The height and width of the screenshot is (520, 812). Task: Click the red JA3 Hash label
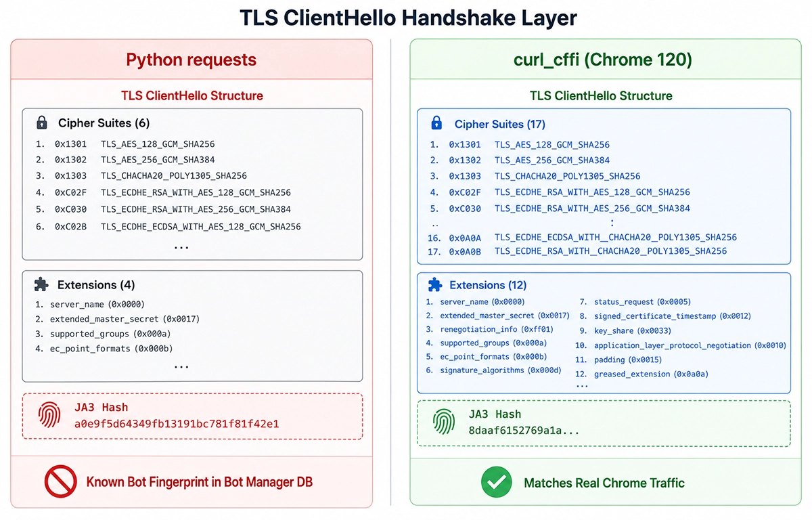[x=101, y=408]
